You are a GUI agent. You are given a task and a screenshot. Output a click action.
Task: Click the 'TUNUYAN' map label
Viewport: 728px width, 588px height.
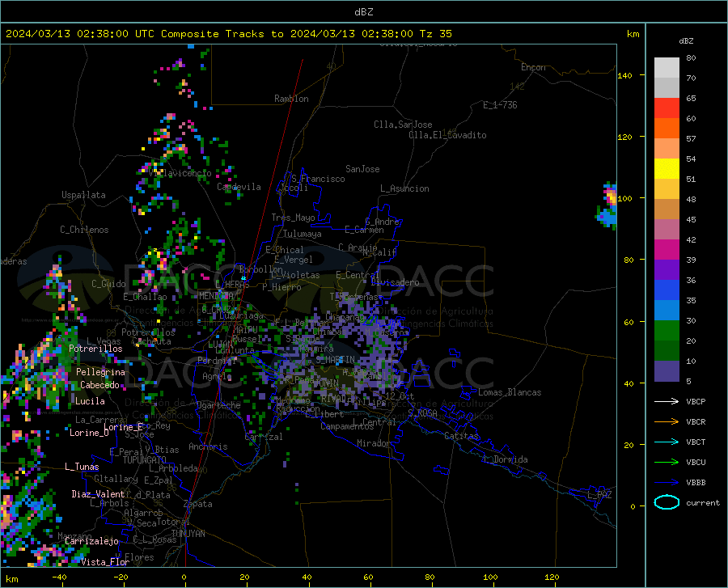tap(188, 534)
